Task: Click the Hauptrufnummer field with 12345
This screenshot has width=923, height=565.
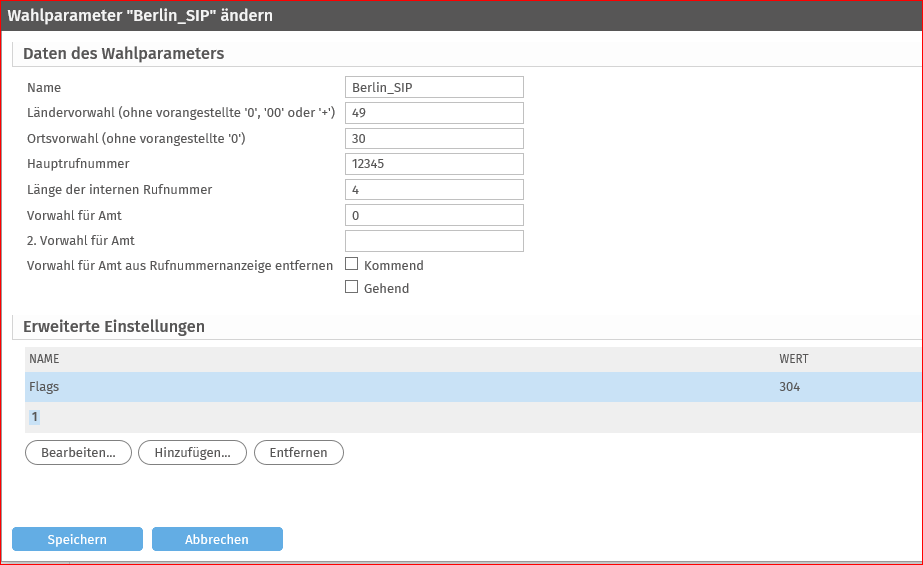Action: (x=434, y=164)
